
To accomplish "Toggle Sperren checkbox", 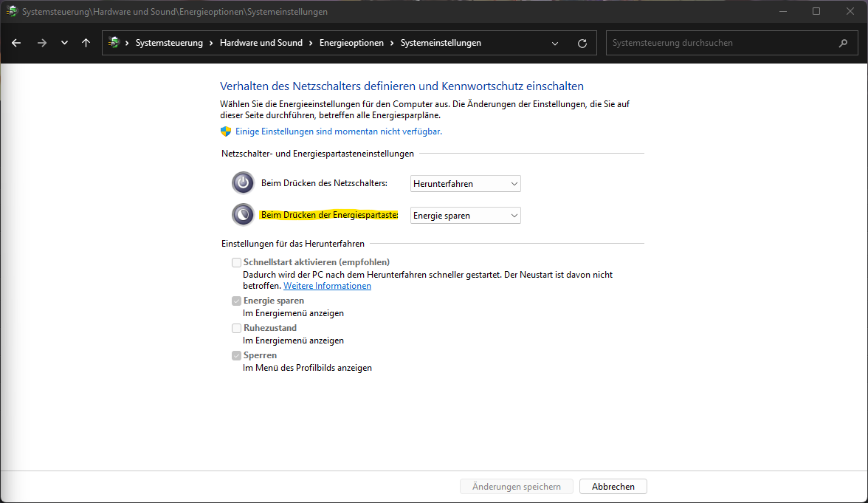I will point(236,355).
